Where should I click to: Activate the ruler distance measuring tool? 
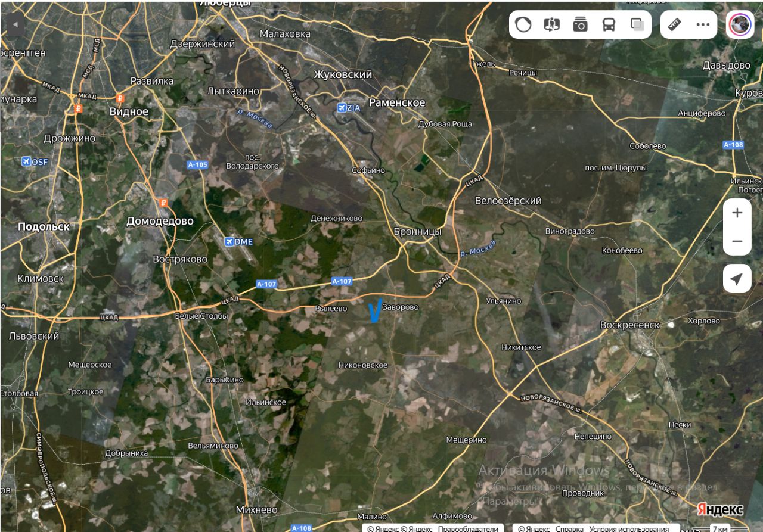point(675,24)
